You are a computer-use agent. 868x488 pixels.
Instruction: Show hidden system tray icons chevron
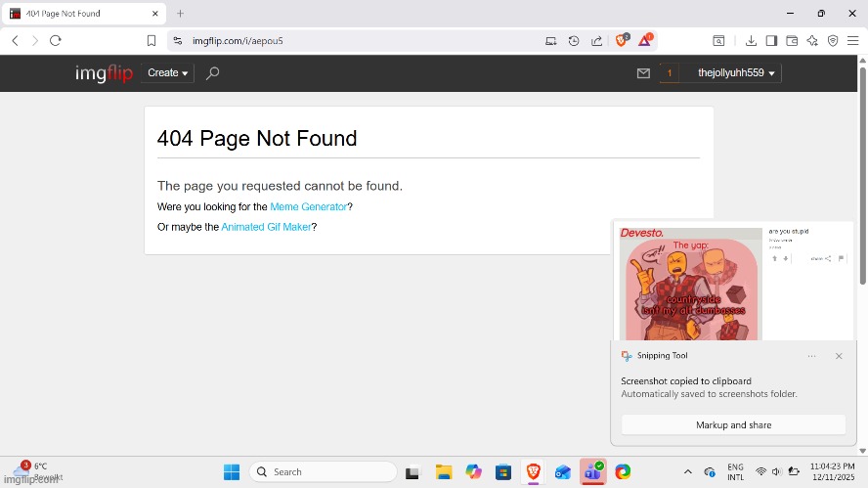pos(687,472)
